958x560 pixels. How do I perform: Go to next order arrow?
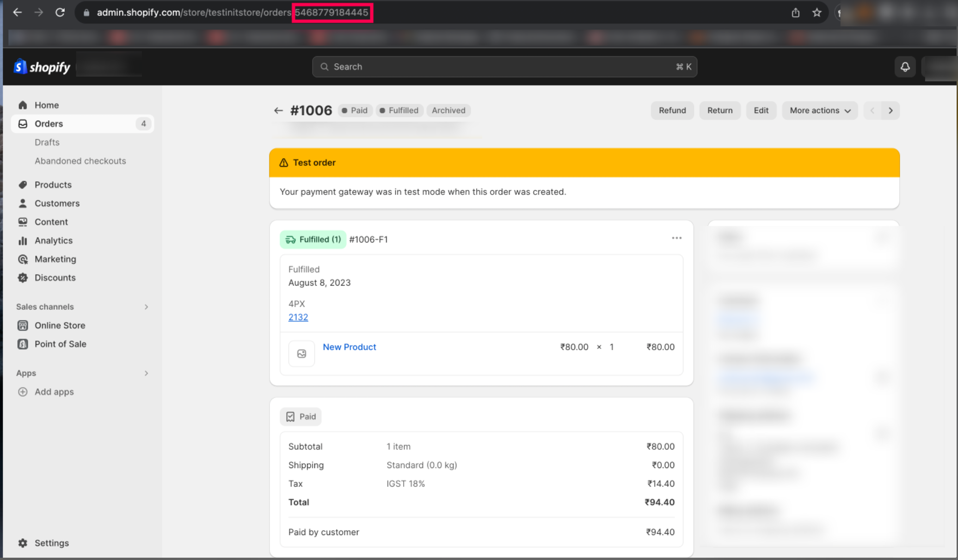(x=890, y=110)
